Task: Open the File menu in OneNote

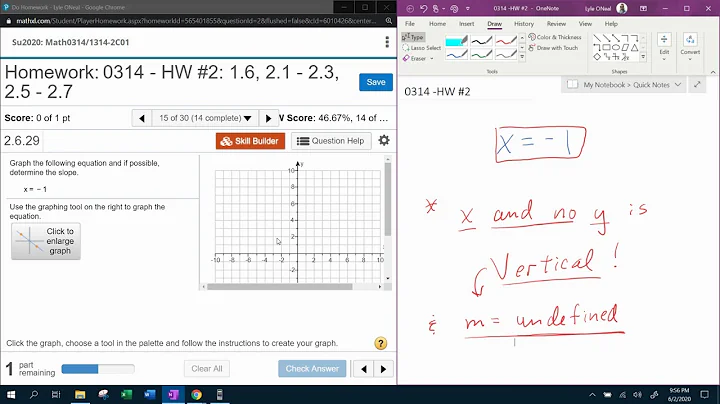Action: click(410, 24)
